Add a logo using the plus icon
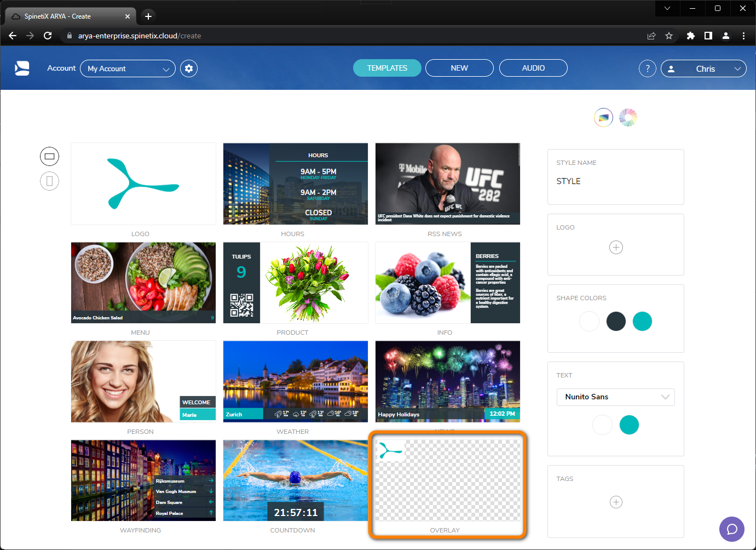The width and height of the screenshot is (756, 550). coord(616,247)
